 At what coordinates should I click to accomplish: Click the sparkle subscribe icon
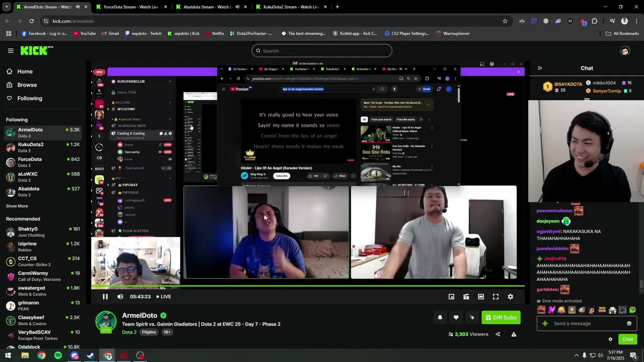click(x=472, y=318)
